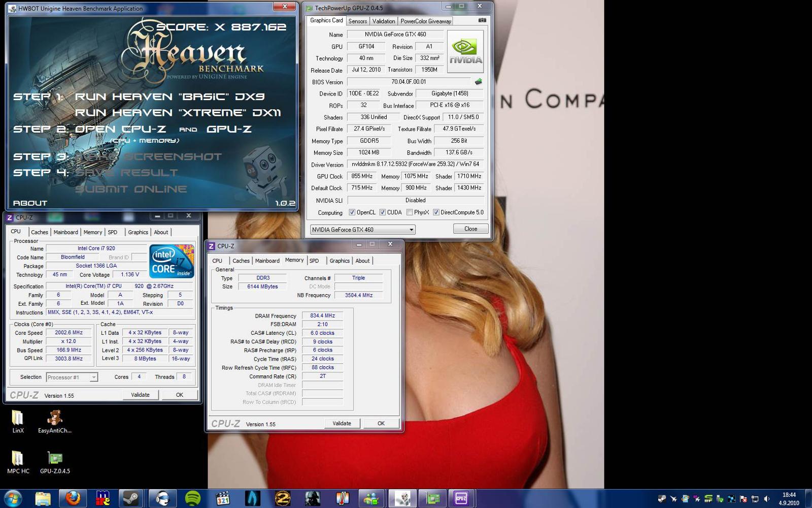Click SUBMIT ONLINE in the Heaven app
Screen dimensions: 812x508
coord(131,189)
